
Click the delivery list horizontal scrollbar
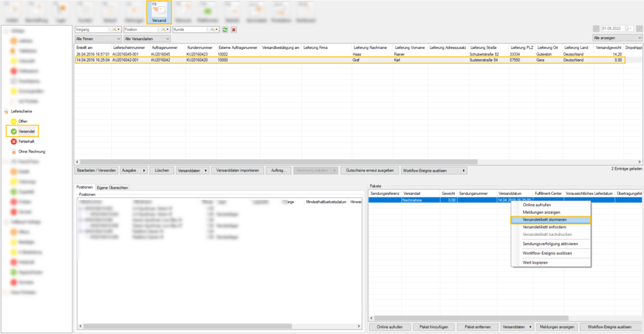pos(314,161)
